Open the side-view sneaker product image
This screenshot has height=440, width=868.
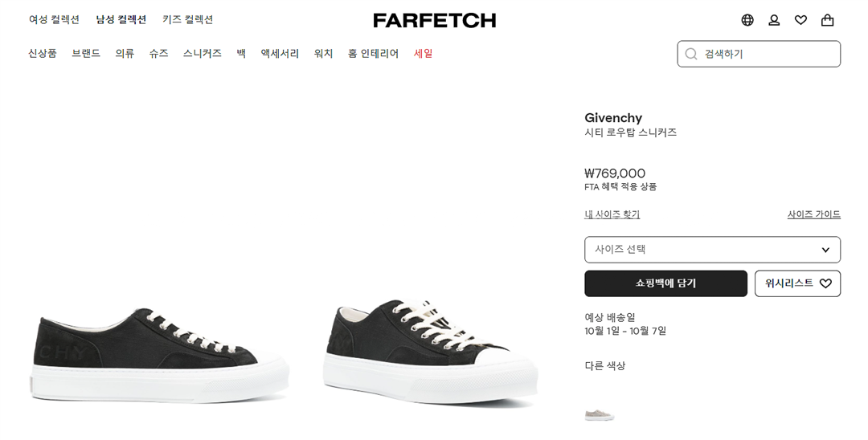pos(161,353)
